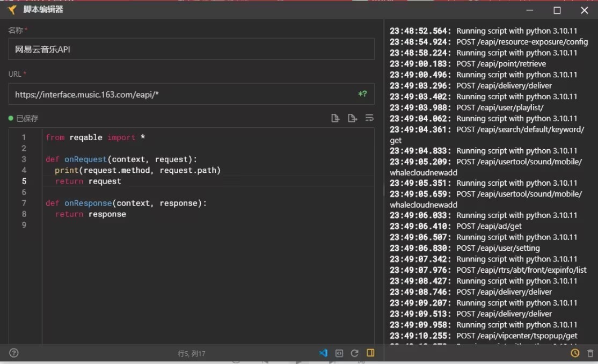Screen dimensions: 598x364
Task: Toggle the console side panel icon
Action: 370,353
